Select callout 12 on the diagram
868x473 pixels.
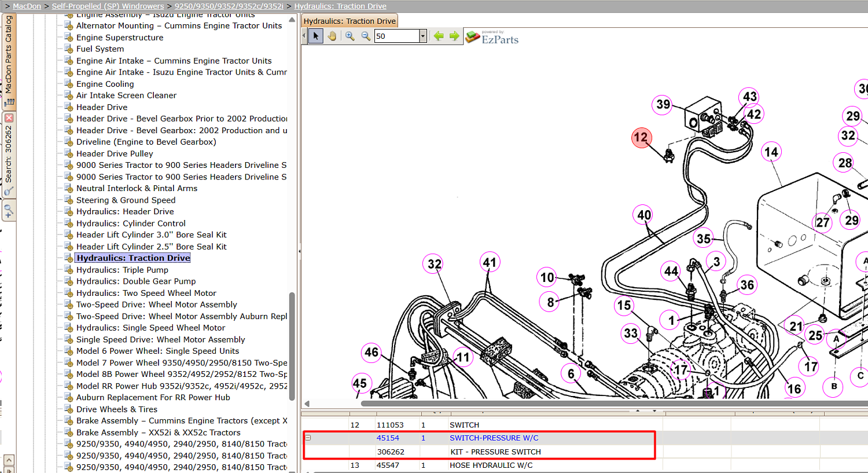[641, 138]
